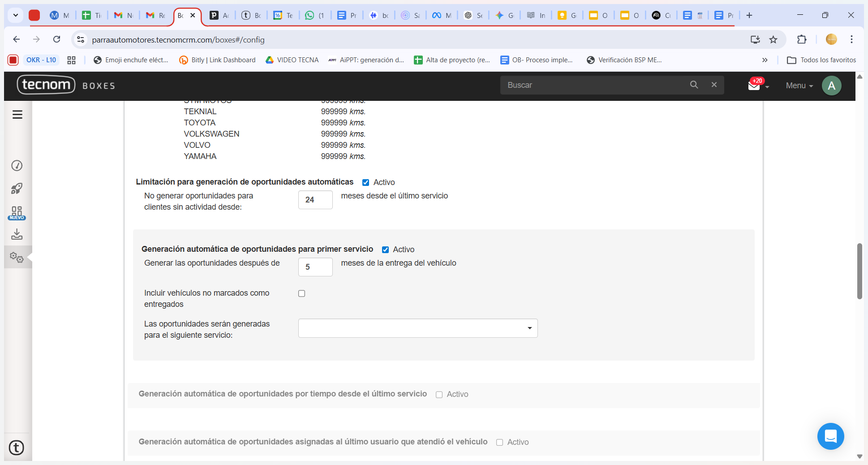This screenshot has height=465, width=868.
Task: Check Incluir vehículos no marcados como entregados
Action: [x=302, y=293]
